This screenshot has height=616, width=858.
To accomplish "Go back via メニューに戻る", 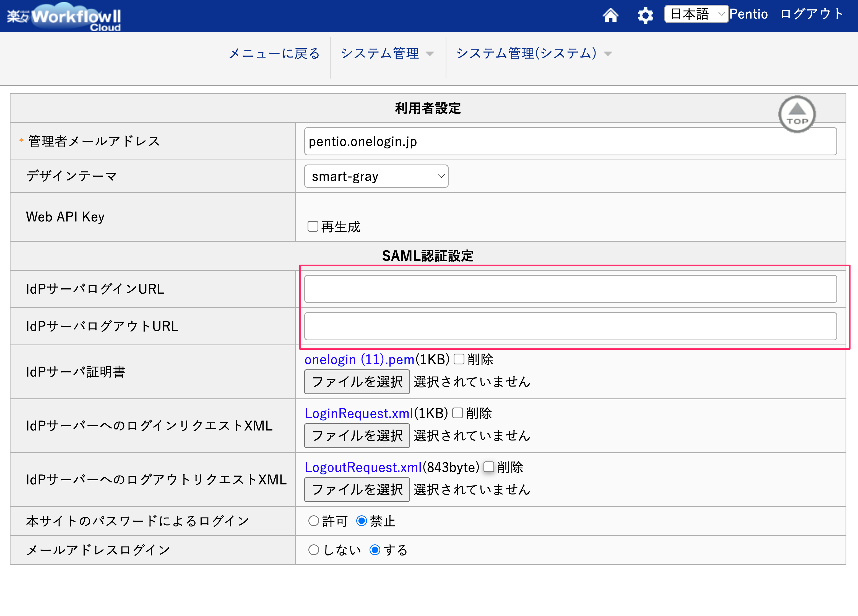I will click(274, 53).
